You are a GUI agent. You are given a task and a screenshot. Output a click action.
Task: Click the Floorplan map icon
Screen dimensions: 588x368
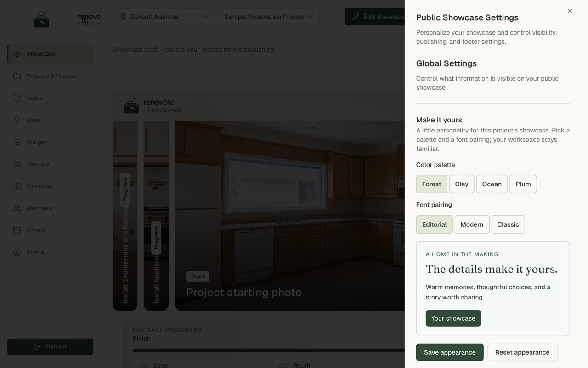[17, 186]
